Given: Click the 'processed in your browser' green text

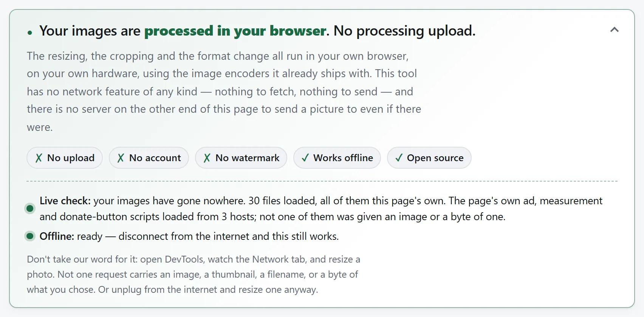Looking at the screenshot, I should coord(235,31).
